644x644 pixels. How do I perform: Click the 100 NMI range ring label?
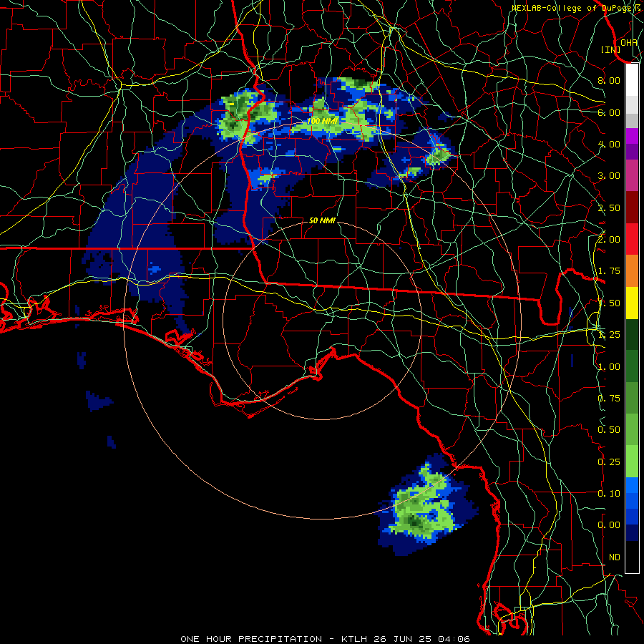pos(322,121)
